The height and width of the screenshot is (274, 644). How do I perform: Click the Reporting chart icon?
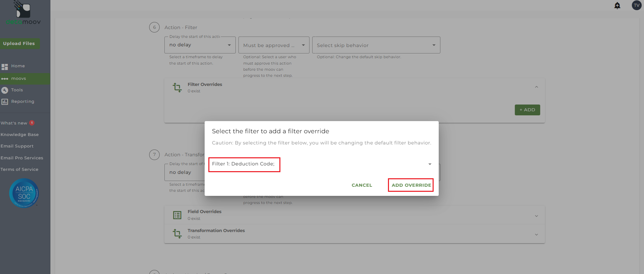[x=5, y=102]
